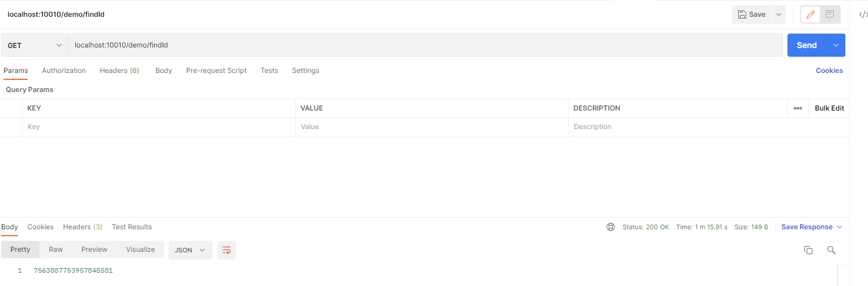Switch to the Authorization tab
The height and width of the screenshot is (286, 868).
point(64,71)
